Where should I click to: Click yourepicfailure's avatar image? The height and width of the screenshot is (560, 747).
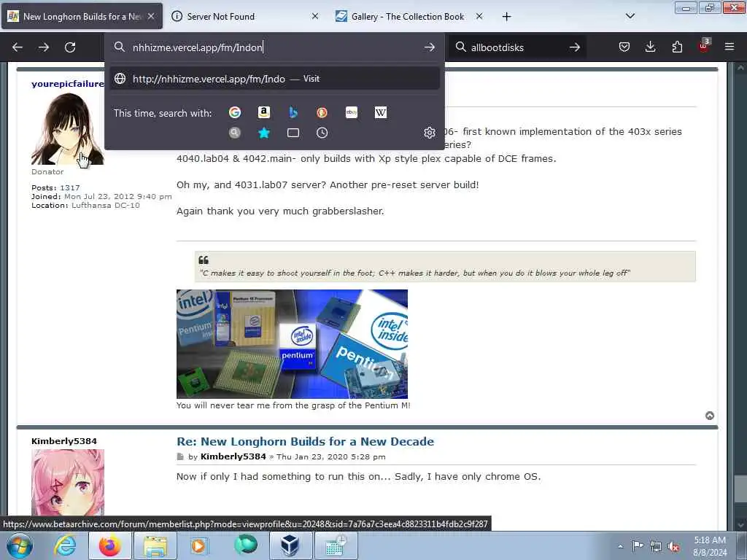pos(67,128)
